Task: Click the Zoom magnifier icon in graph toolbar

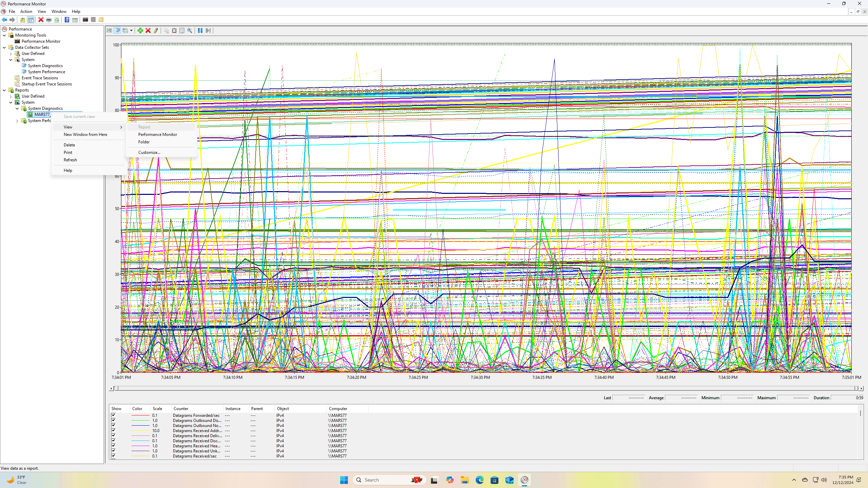Action: [x=190, y=30]
